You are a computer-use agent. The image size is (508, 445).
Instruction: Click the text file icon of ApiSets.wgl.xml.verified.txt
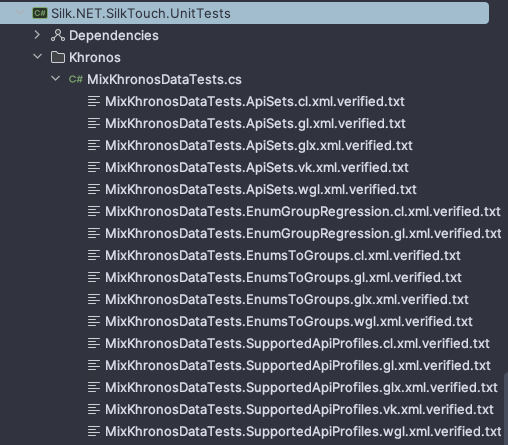click(94, 189)
